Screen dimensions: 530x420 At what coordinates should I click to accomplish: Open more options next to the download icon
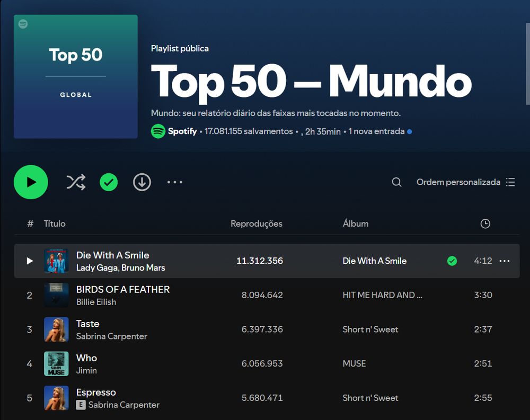(175, 182)
